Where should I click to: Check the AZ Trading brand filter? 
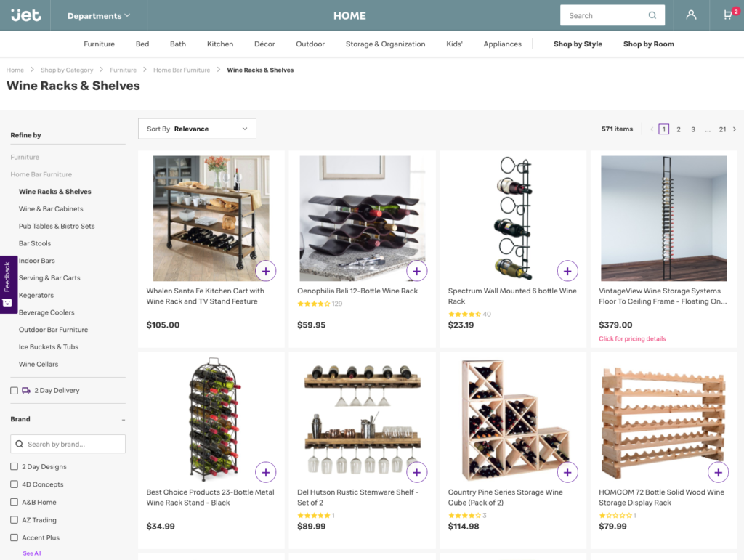15,520
